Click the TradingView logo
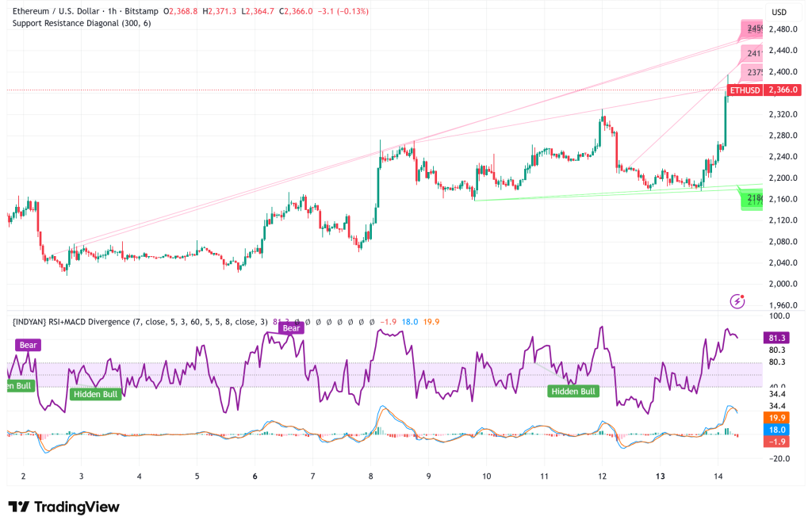The height and width of the screenshot is (528, 812). point(62,506)
